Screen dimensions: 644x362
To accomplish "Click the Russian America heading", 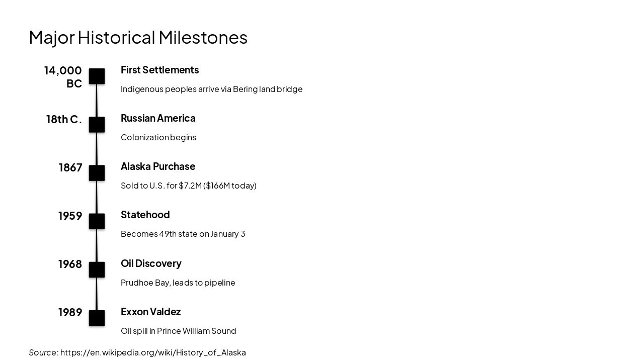I will click(158, 118).
